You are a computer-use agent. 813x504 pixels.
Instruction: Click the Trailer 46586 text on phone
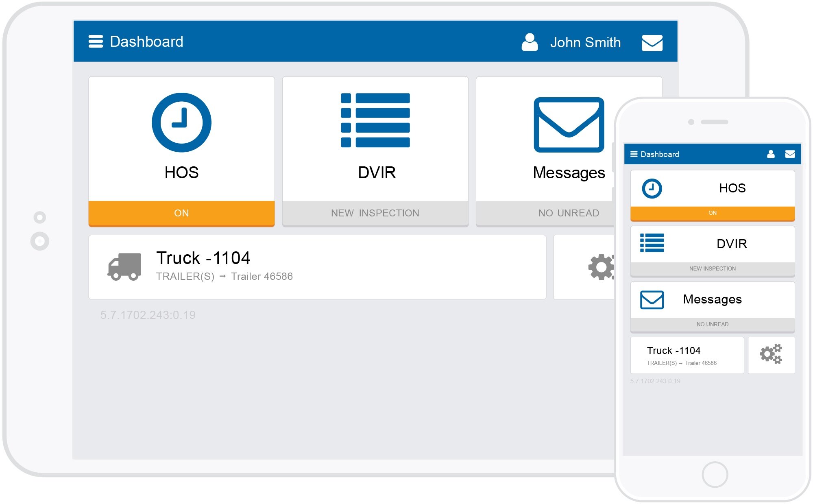(x=700, y=363)
